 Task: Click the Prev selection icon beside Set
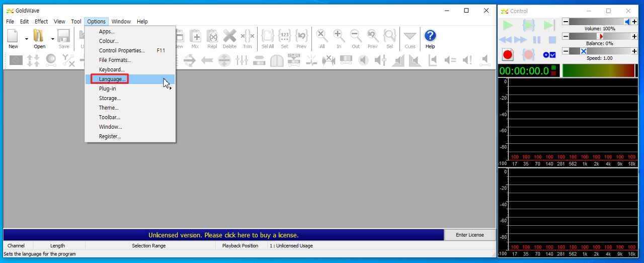[x=301, y=36]
